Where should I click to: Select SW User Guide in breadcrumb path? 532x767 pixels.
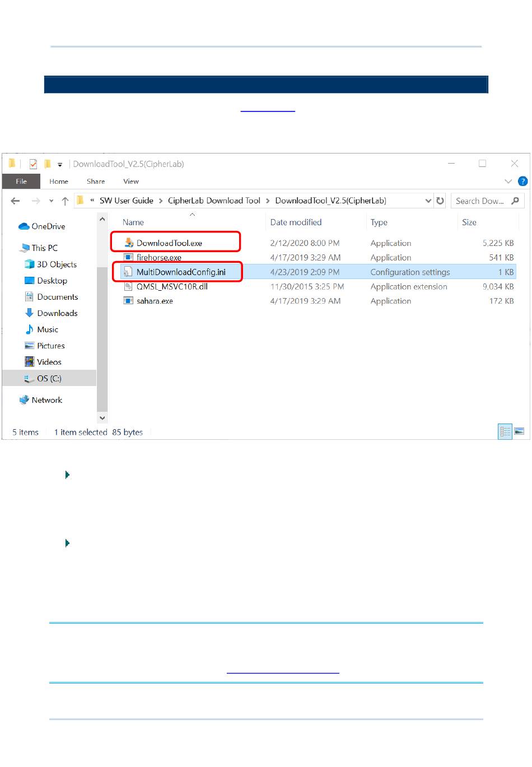point(127,201)
